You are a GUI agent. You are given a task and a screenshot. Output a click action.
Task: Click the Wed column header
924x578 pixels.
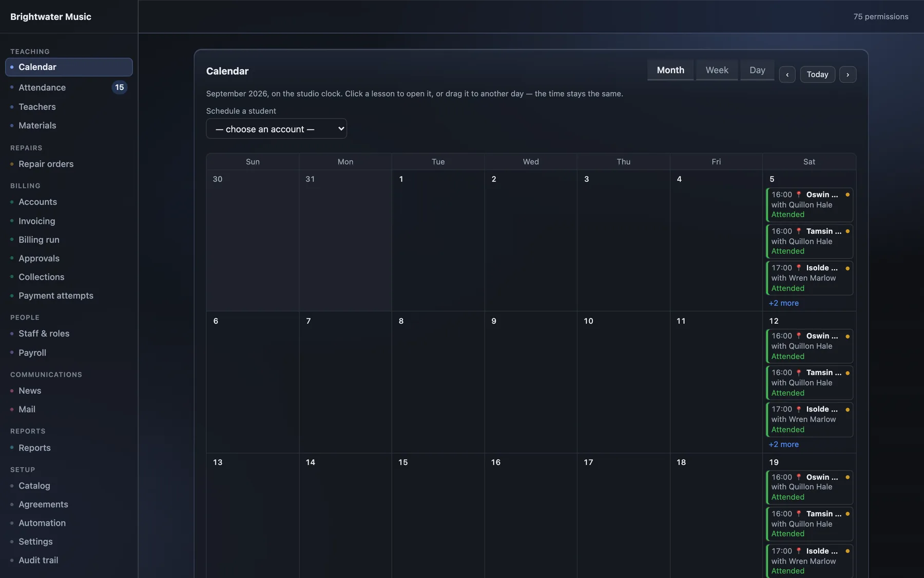tap(531, 162)
